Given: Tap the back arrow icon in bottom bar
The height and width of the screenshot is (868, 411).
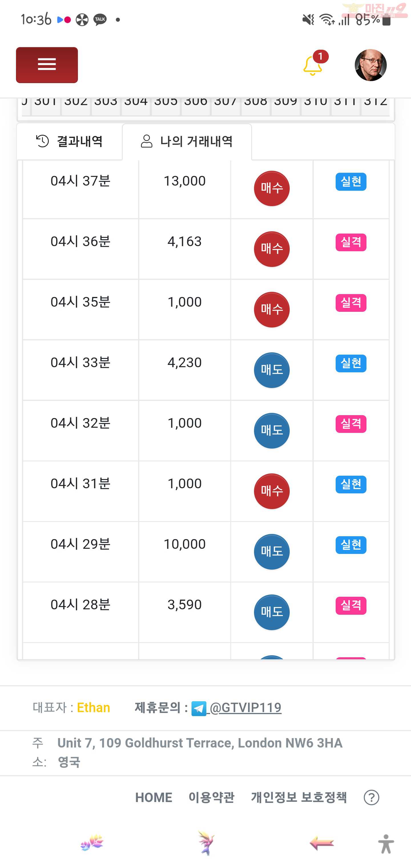Looking at the screenshot, I should click(321, 843).
